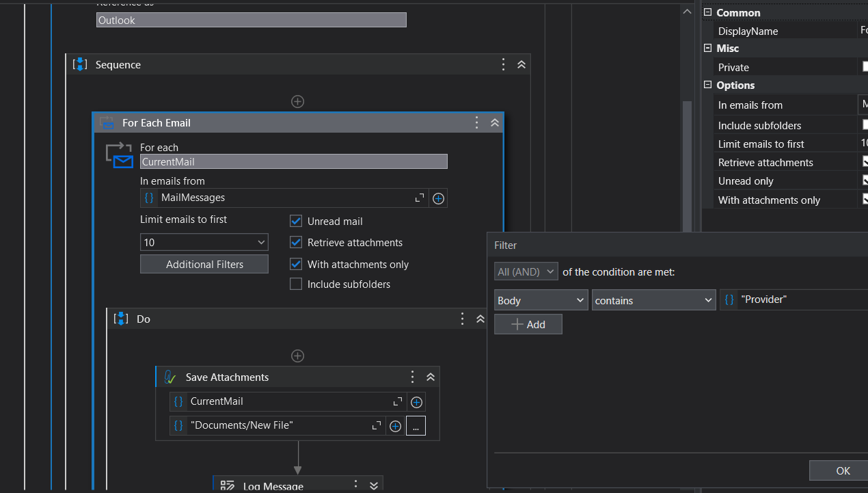Open the expression editor for CurrentMail field
The height and width of the screenshot is (493, 868).
coord(397,401)
